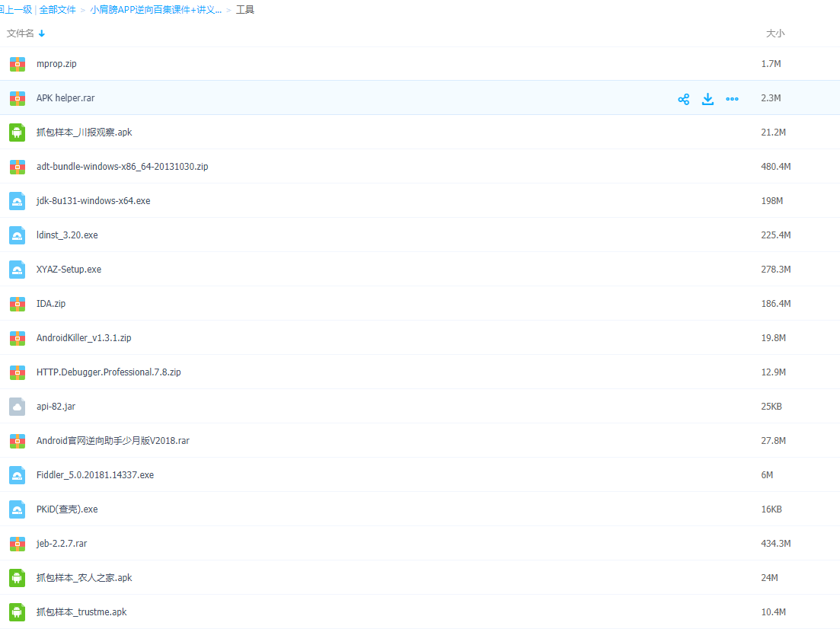Toggle sort order with the 文件名 arrow
840x629 pixels.
pos(42,34)
